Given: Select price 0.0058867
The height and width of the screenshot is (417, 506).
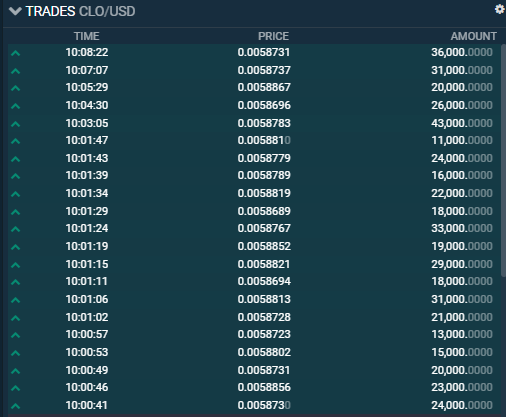Looking at the screenshot, I should coord(264,87).
